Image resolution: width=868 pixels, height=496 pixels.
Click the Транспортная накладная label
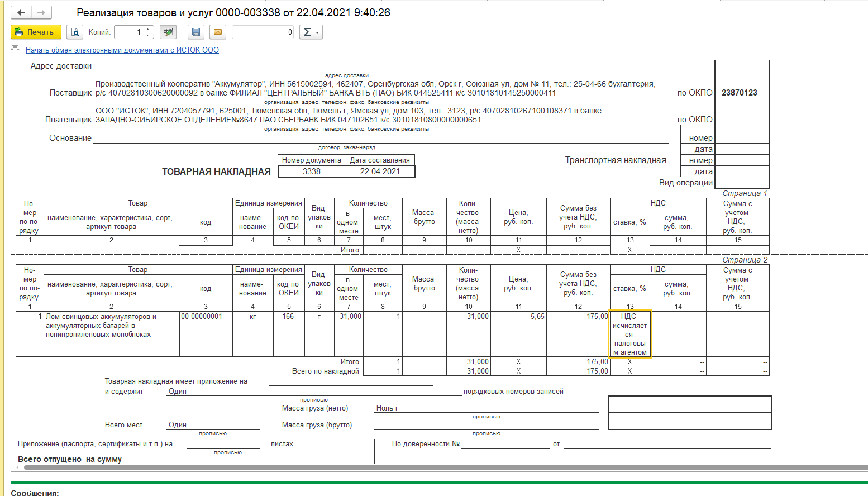click(x=616, y=160)
